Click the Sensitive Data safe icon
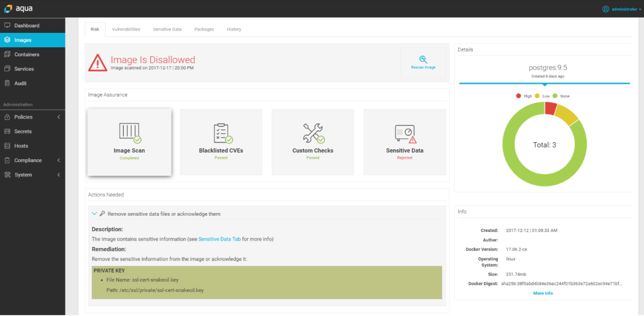 pyautogui.click(x=406, y=134)
